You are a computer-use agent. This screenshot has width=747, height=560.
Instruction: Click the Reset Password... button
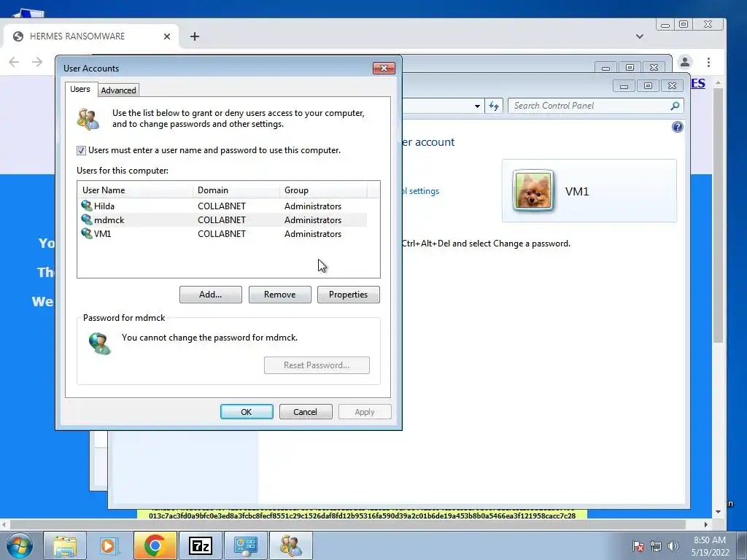click(x=317, y=365)
